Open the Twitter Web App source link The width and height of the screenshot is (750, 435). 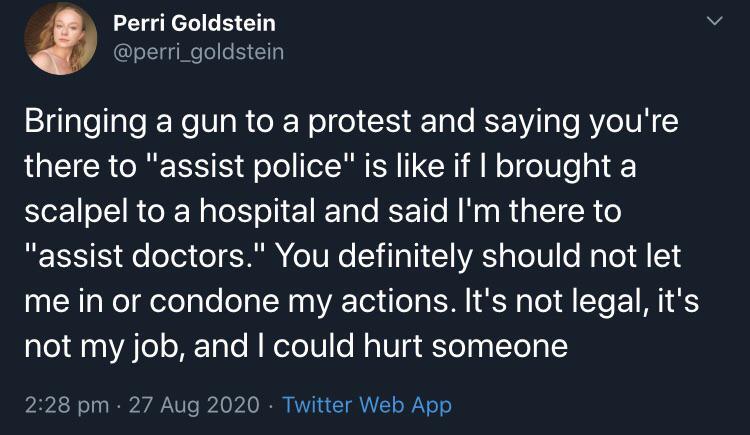coord(367,405)
